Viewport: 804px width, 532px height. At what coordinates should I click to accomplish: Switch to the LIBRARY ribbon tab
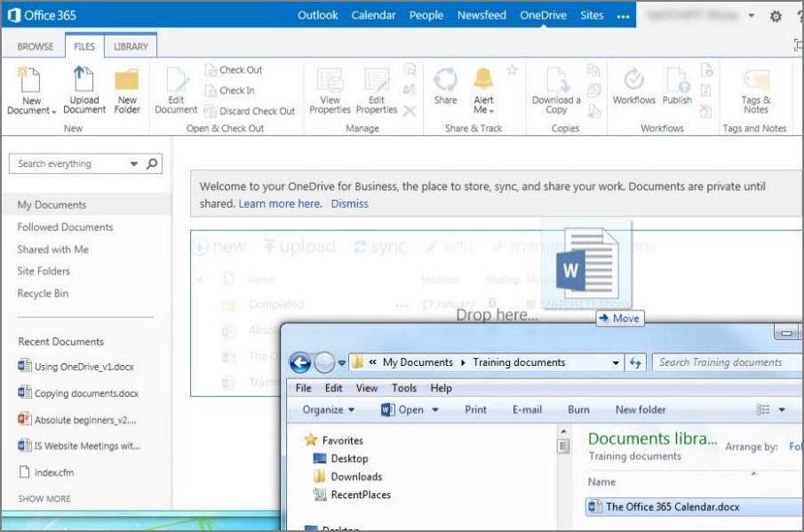coord(131,47)
